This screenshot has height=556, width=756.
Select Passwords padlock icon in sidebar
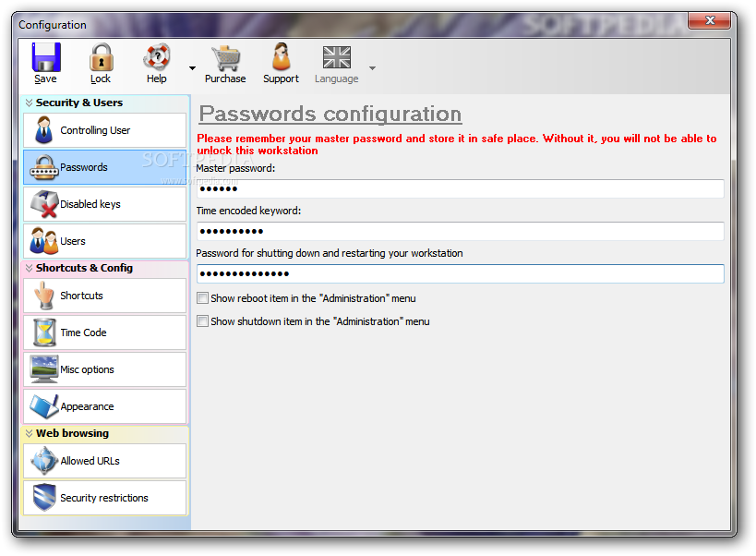coord(44,167)
